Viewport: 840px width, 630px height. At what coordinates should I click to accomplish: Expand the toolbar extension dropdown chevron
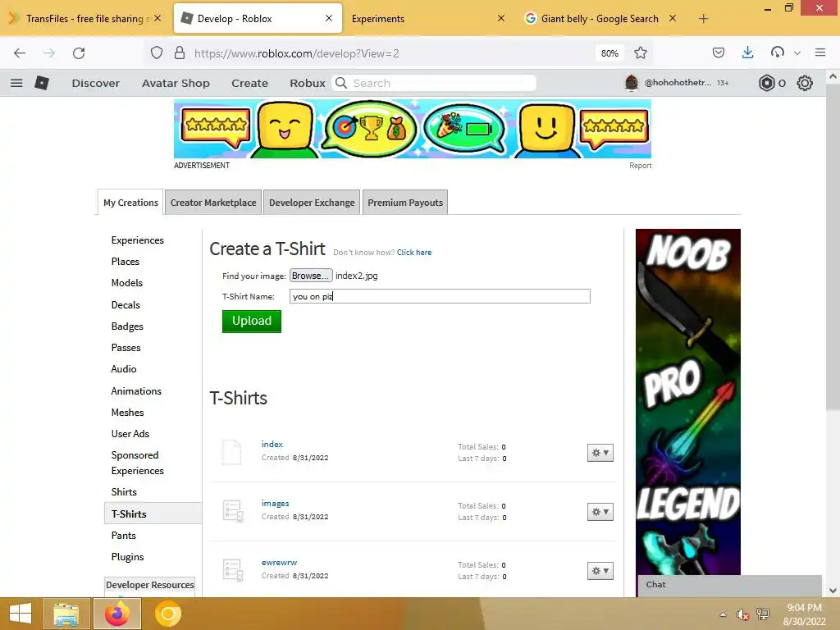797,53
